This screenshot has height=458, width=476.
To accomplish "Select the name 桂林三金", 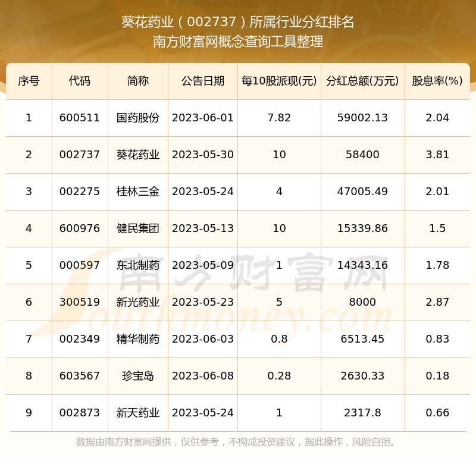I will [x=138, y=192].
